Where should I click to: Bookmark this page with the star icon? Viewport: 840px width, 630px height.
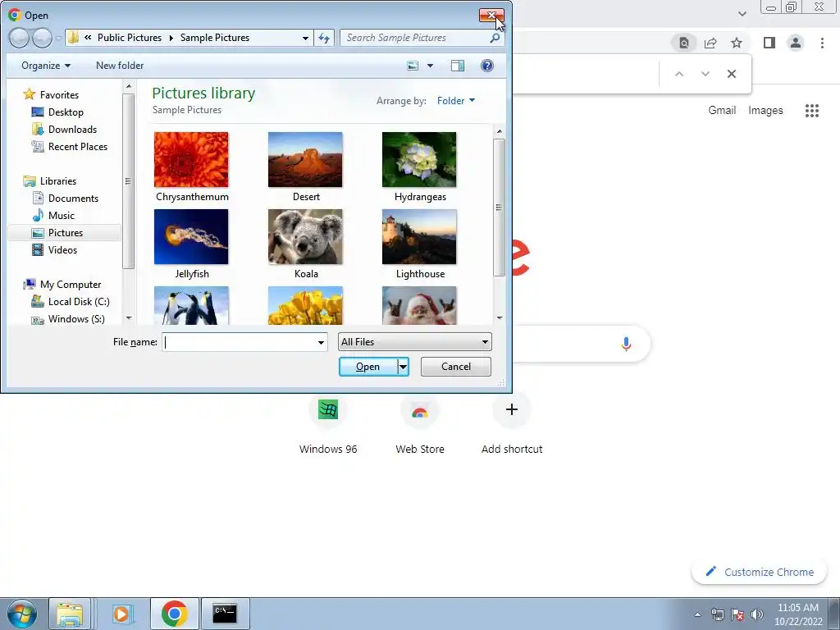(x=737, y=43)
